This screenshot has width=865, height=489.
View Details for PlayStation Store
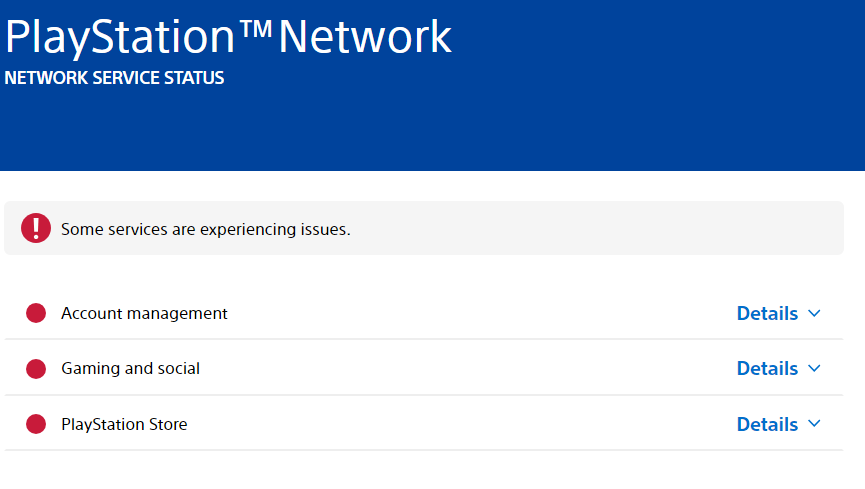point(767,424)
